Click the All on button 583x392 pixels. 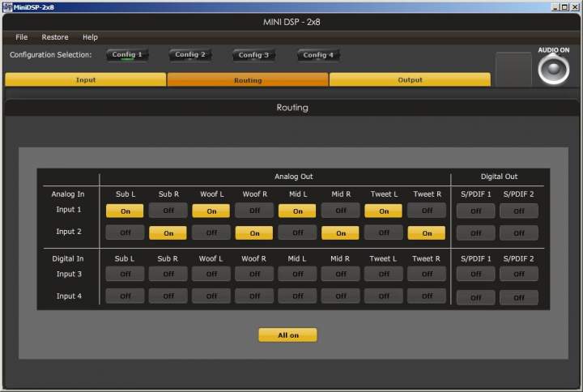287,335
